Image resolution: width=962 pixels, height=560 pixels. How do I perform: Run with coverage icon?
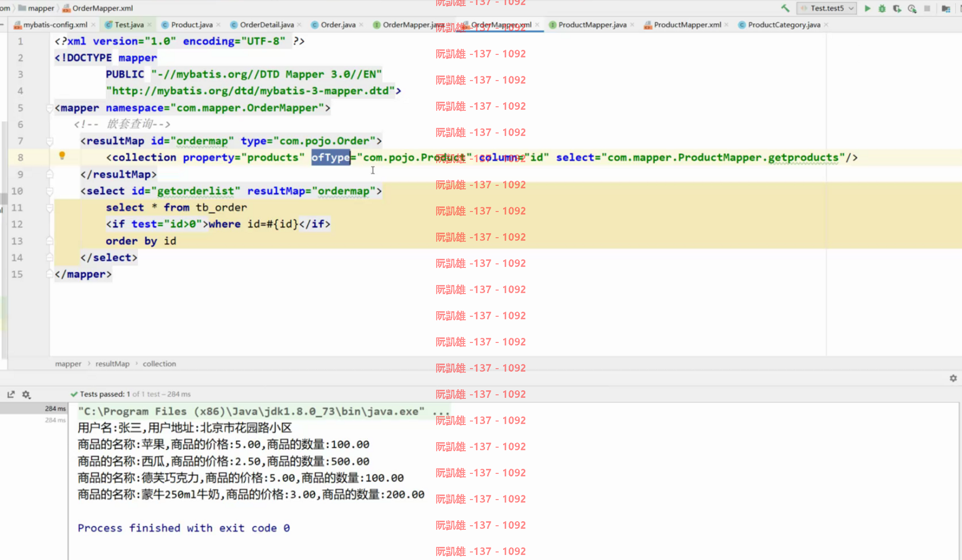point(897,8)
